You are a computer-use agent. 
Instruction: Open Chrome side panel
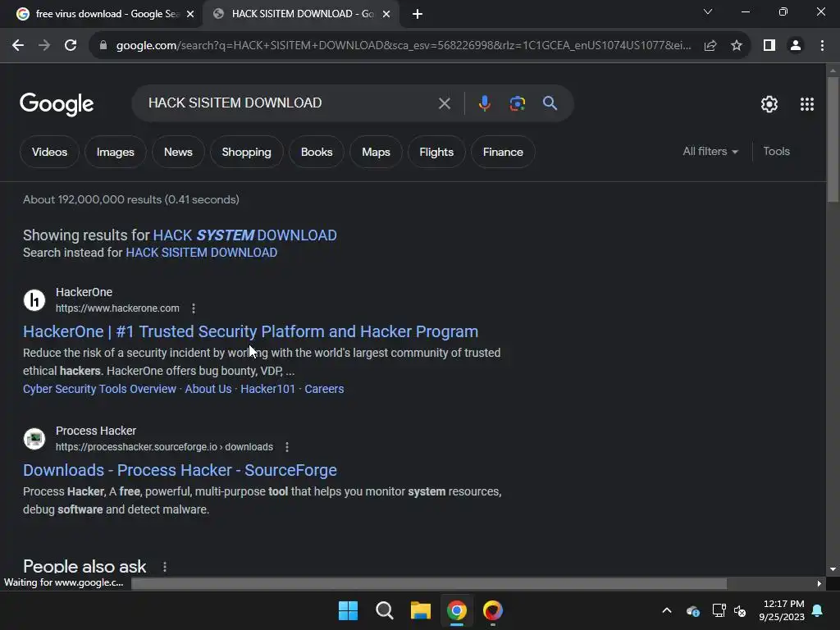[x=769, y=46]
